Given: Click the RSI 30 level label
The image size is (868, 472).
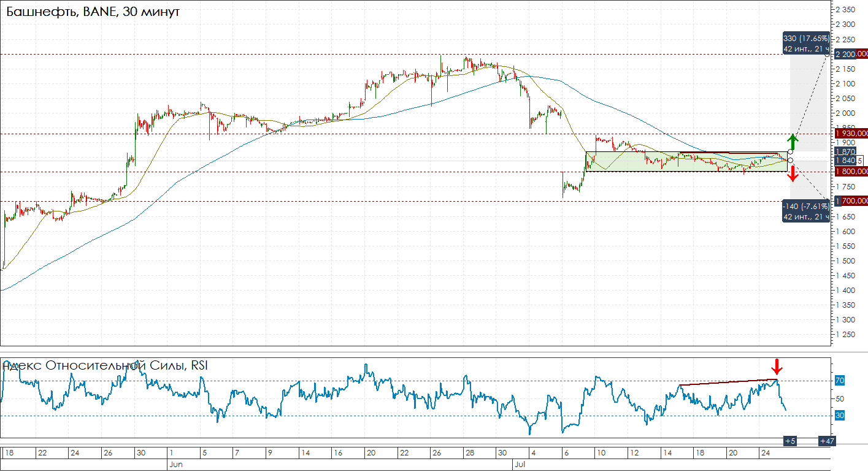Looking at the screenshot, I should click(x=840, y=416).
